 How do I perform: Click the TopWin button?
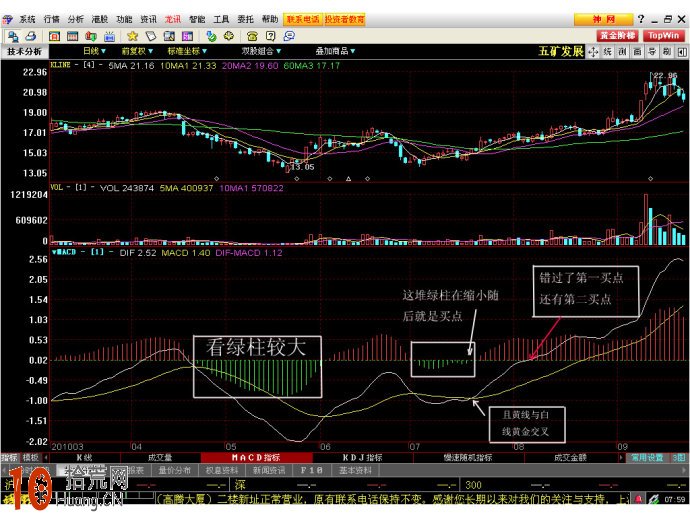(664, 36)
